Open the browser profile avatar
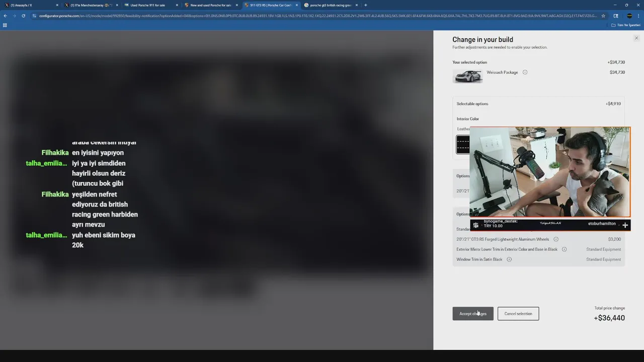 pos(629,16)
